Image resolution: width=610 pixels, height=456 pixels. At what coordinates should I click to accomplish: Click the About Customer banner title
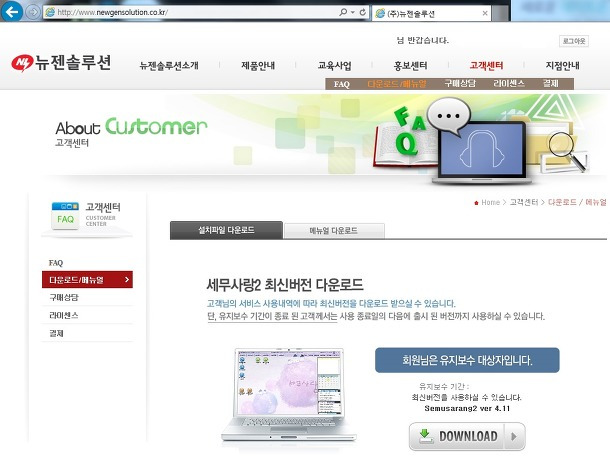tap(131, 126)
